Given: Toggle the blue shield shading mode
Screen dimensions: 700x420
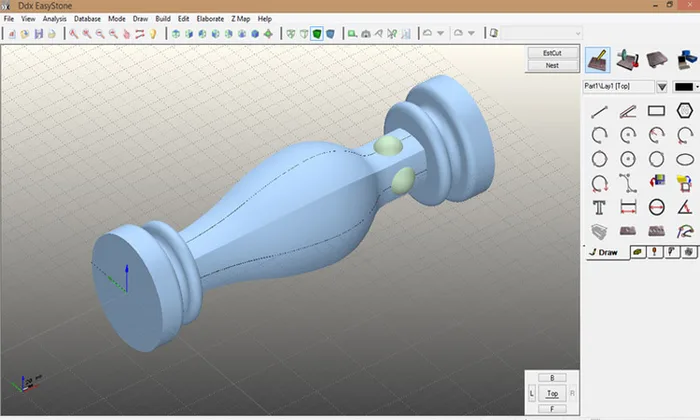Looking at the screenshot, I should point(330,33).
